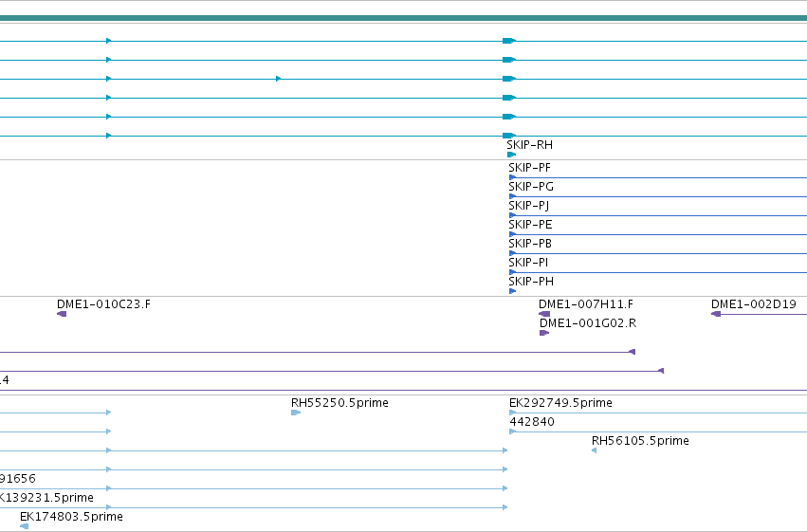807x532 pixels.
Task: Click the teal bar at the top
Action: click(404, 19)
